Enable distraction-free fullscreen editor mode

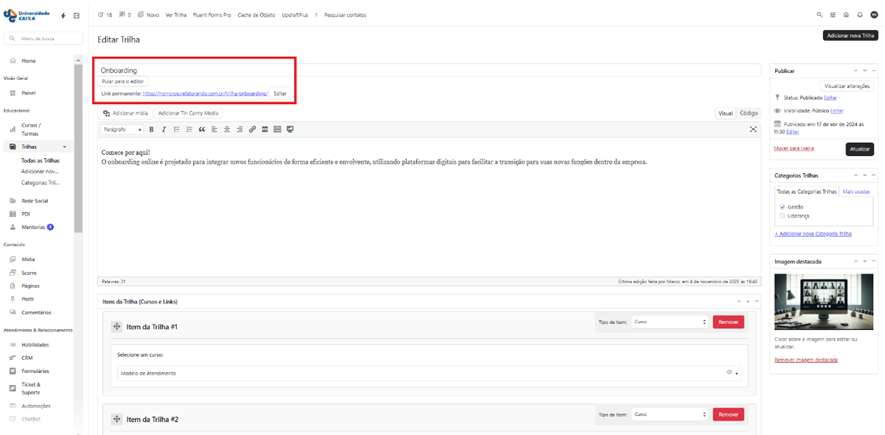[x=753, y=129]
